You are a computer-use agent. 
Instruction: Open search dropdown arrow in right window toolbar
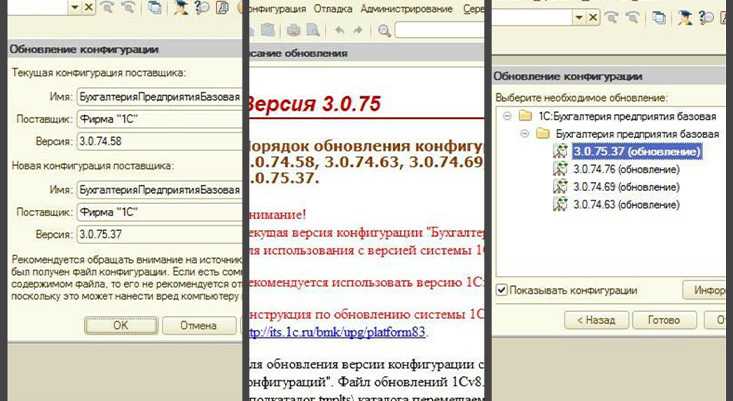point(579,18)
